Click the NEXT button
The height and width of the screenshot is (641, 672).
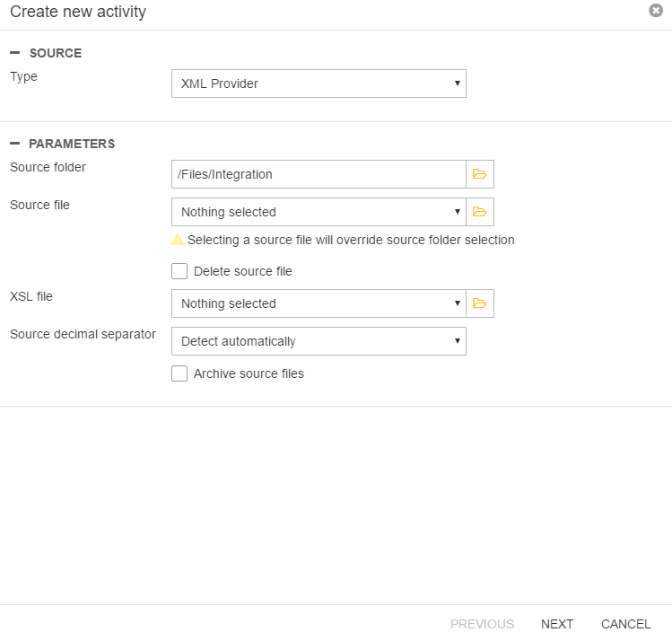(x=557, y=624)
